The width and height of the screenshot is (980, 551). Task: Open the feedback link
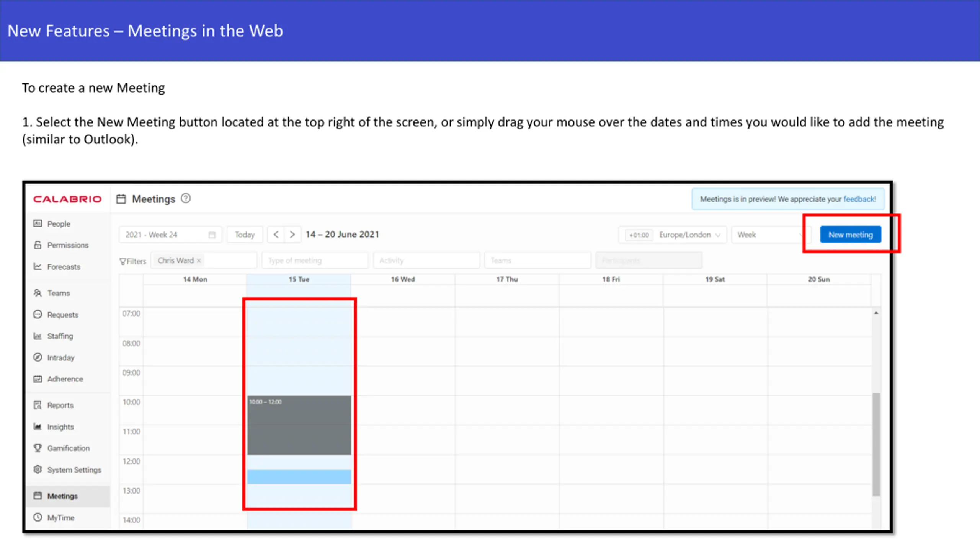click(859, 199)
